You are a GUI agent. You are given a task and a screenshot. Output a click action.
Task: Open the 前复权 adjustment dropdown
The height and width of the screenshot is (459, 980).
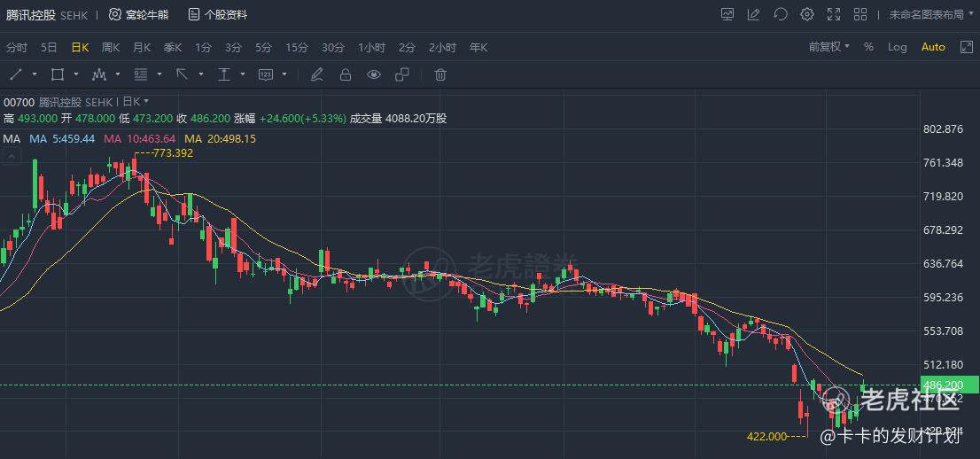829,47
